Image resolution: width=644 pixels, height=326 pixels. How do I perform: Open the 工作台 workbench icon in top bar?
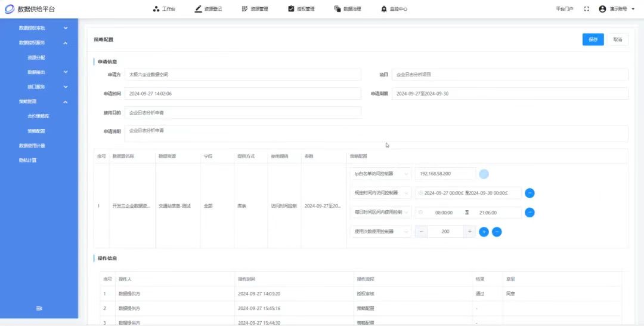click(x=156, y=8)
